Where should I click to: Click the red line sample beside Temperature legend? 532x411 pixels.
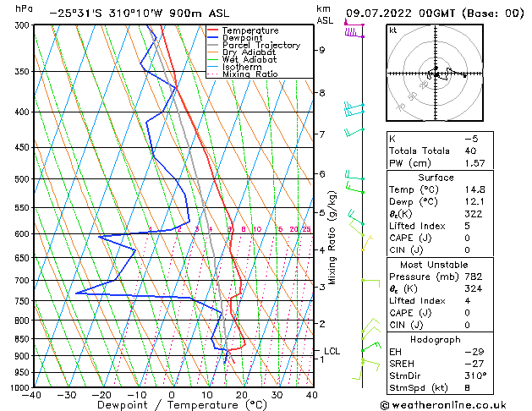[212, 30]
